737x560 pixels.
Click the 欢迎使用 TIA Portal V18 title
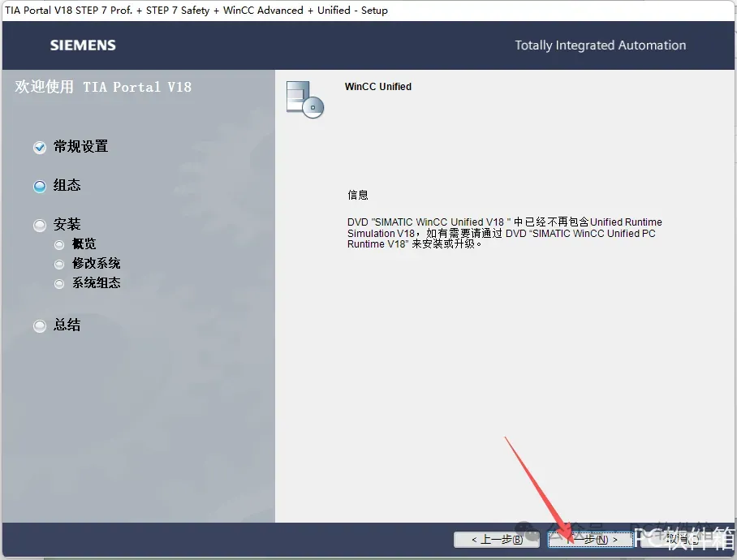click(x=103, y=87)
